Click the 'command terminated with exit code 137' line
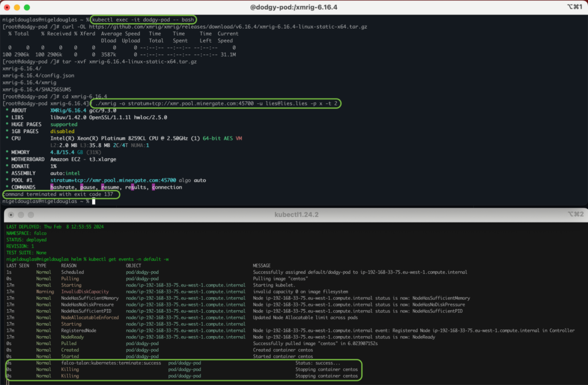 click(x=58, y=194)
